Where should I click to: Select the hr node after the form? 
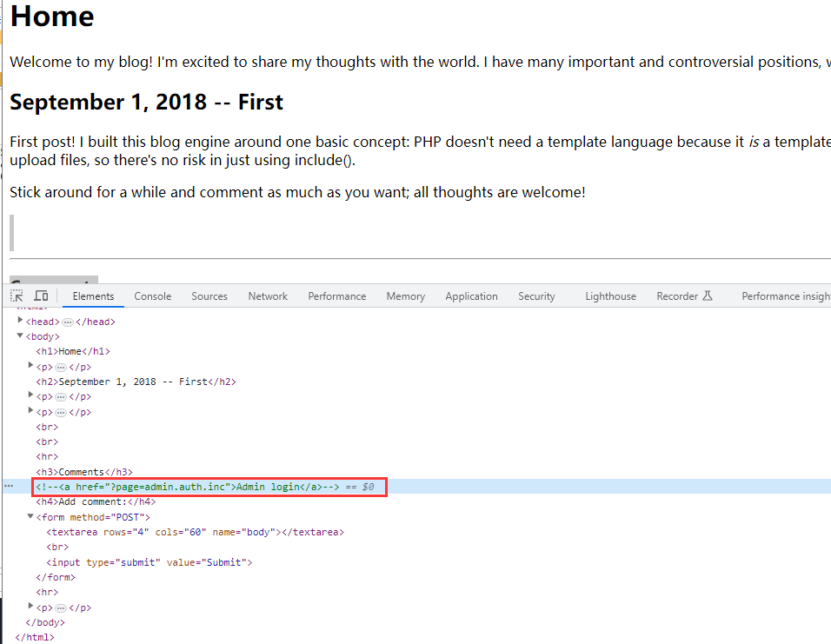point(47,592)
